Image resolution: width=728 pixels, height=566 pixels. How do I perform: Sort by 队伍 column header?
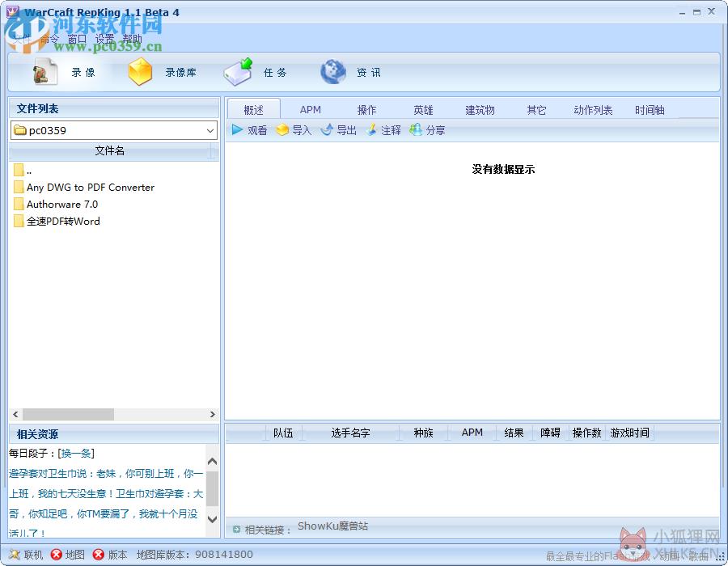click(x=283, y=433)
